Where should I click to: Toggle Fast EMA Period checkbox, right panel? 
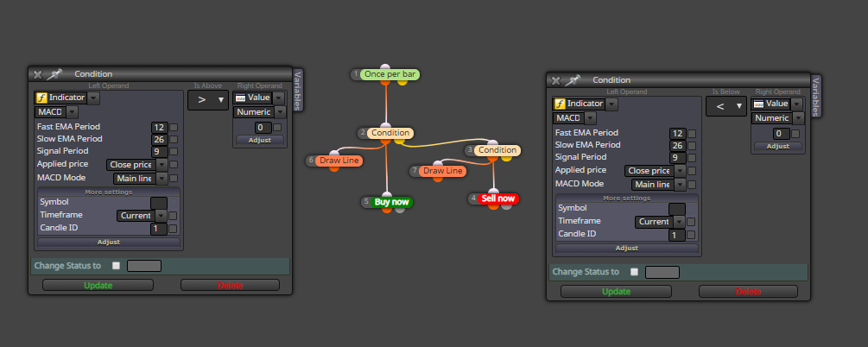(692, 134)
